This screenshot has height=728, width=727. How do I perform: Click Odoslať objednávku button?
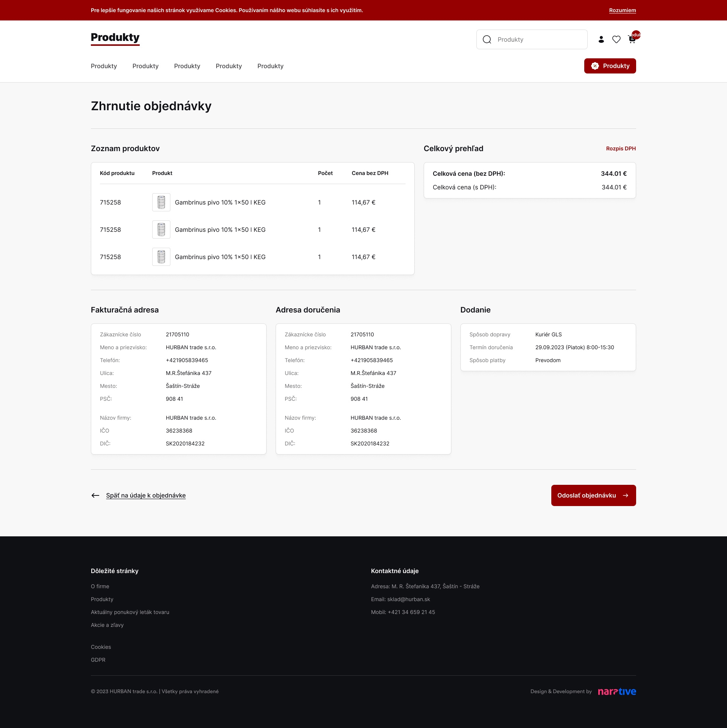coord(593,495)
